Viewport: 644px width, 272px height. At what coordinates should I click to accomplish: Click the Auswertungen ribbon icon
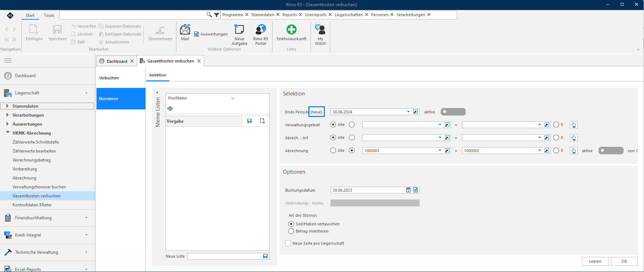[196, 34]
